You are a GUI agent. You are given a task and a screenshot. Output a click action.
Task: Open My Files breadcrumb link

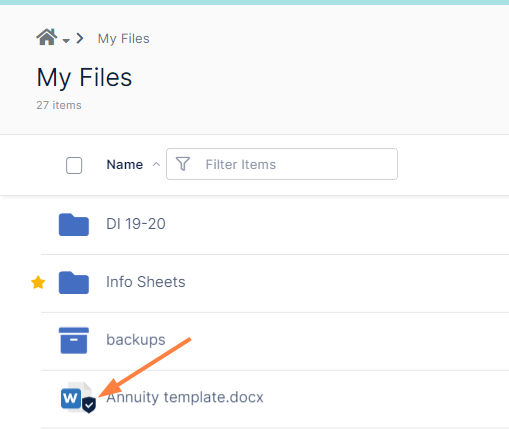click(123, 39)
